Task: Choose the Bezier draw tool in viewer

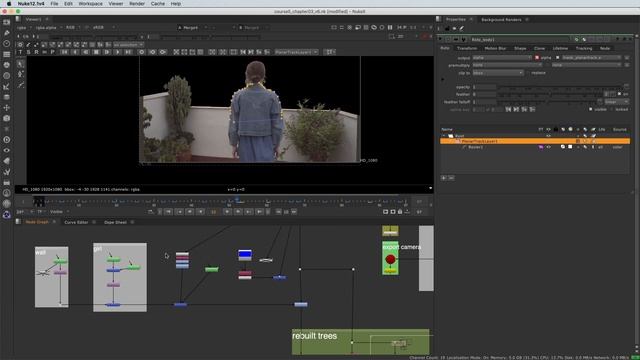Action: [x=20, y=85]
